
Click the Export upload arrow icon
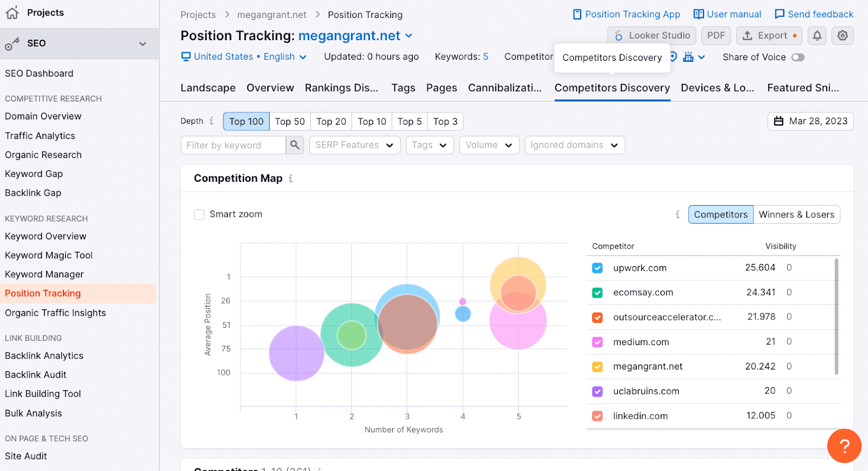pos(748,36)
